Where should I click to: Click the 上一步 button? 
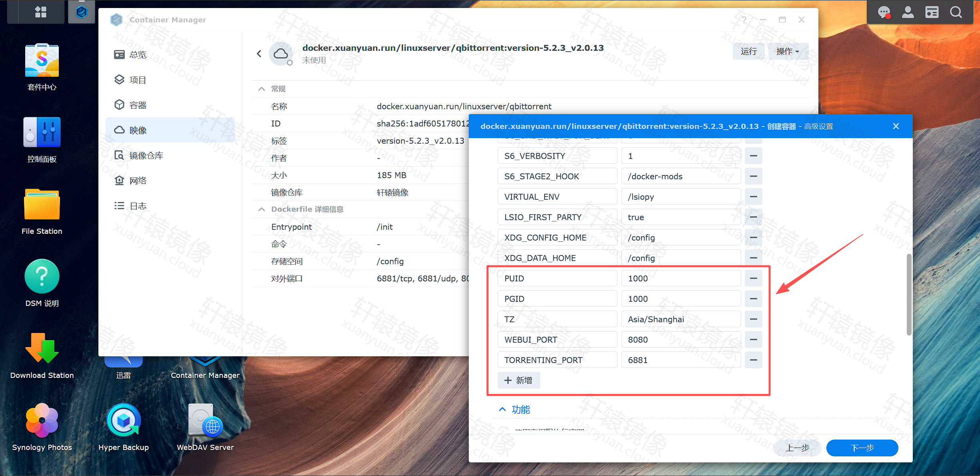(x=798, y=448)
